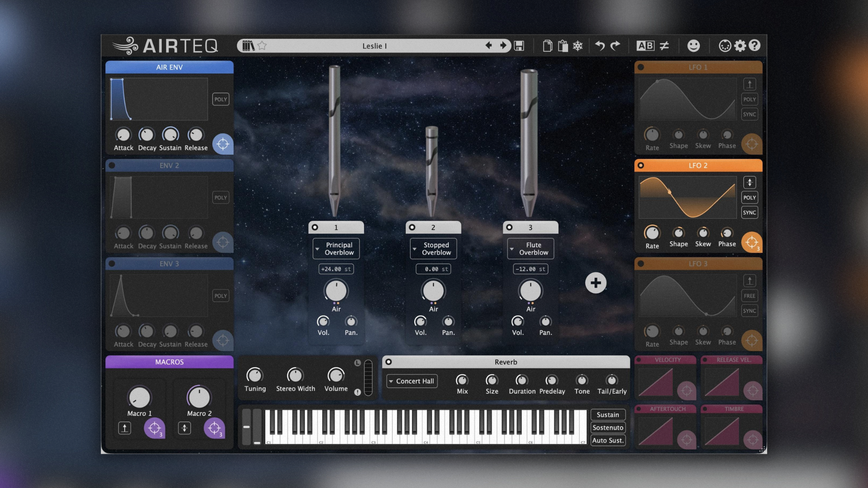Click LFO 2 polarity arrow icon
The height and width of the screenshot is (488, 868).
click(750, 183)
